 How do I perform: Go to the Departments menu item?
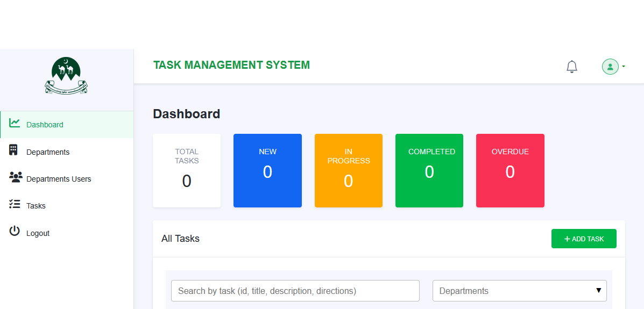(48, 152)
